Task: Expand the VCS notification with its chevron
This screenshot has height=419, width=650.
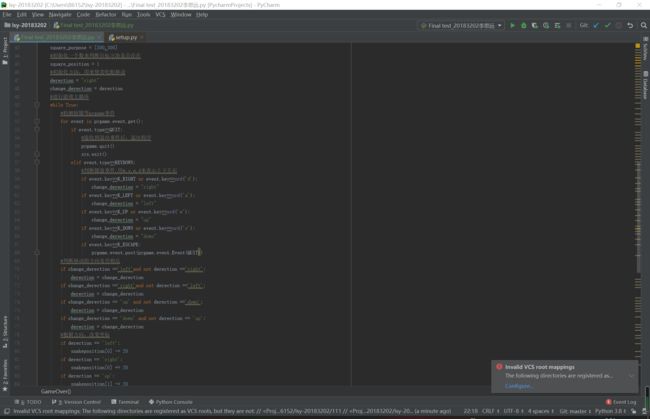Action: [x=631, y=376]
